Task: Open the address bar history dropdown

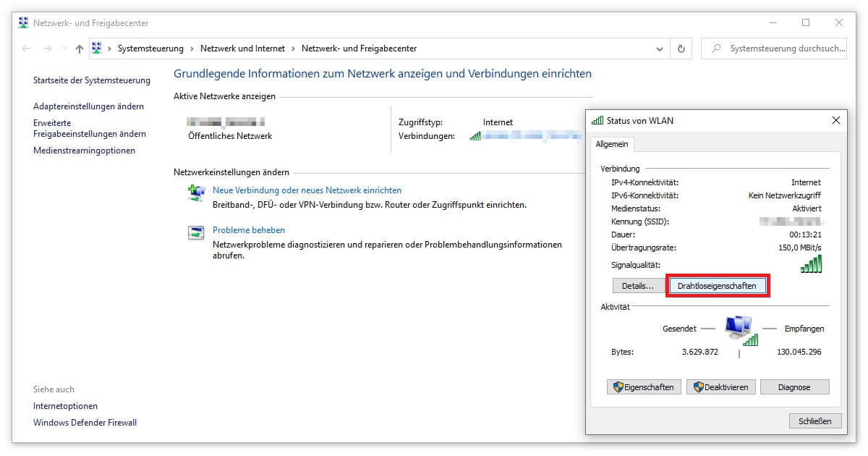Action: (659, 49)
